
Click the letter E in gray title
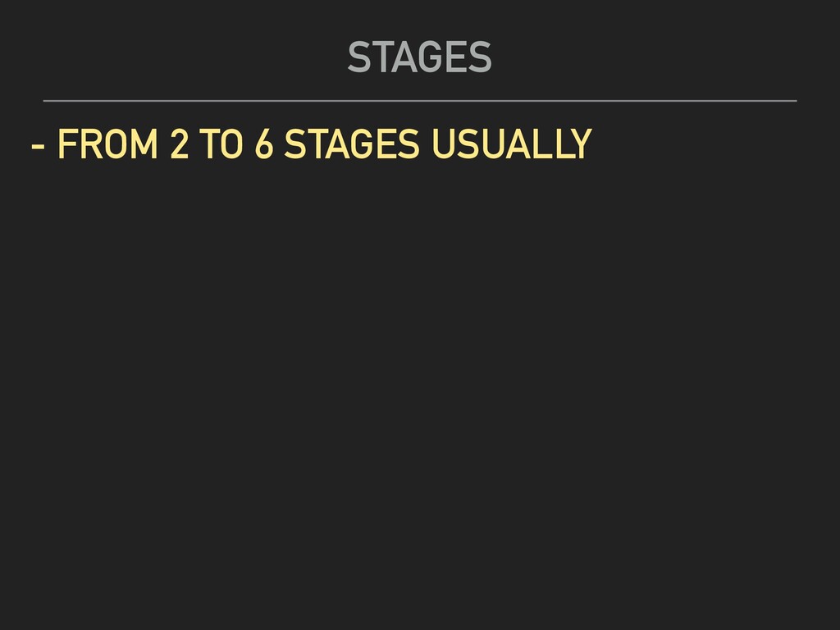point(455,57)
